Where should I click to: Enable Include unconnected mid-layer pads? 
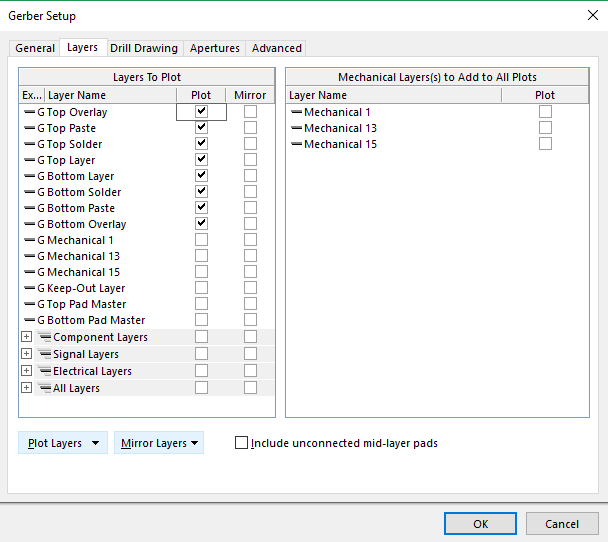[x=241, y=443]
